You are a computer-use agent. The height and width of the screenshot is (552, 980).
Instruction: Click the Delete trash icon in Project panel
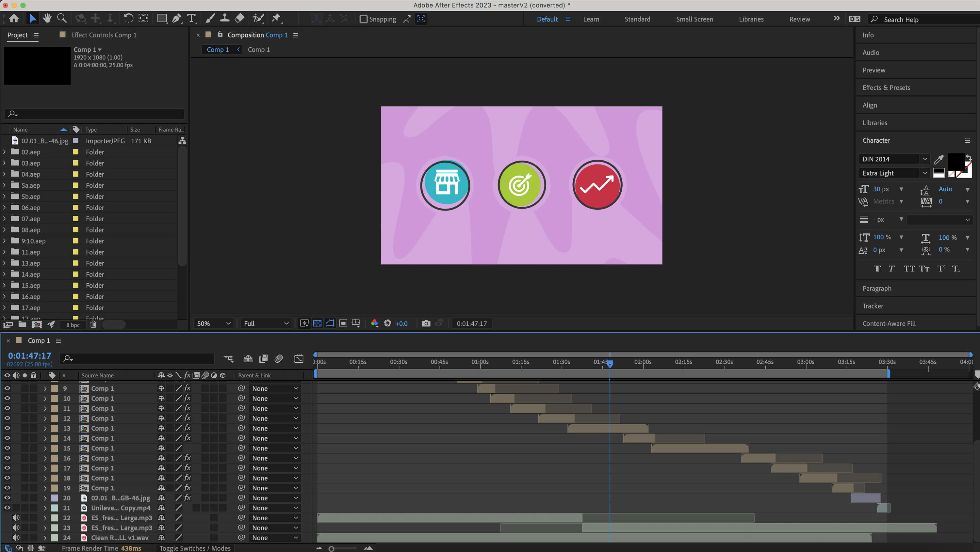(x=93, y=324)
